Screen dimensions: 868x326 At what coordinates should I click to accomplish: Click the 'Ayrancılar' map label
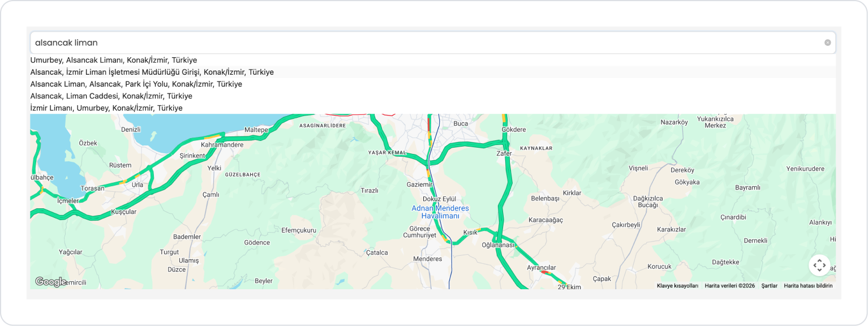pyautogui.click(x=542, y=267)
